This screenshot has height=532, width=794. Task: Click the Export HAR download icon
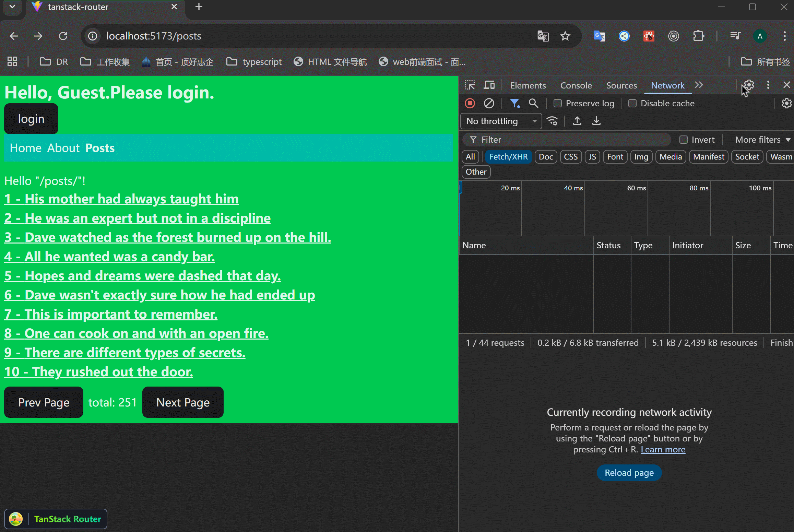(x=596, y=121)
